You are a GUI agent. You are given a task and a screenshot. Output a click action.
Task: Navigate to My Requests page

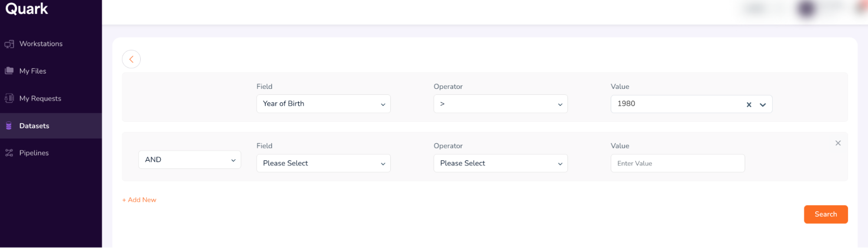click(40, 98)
